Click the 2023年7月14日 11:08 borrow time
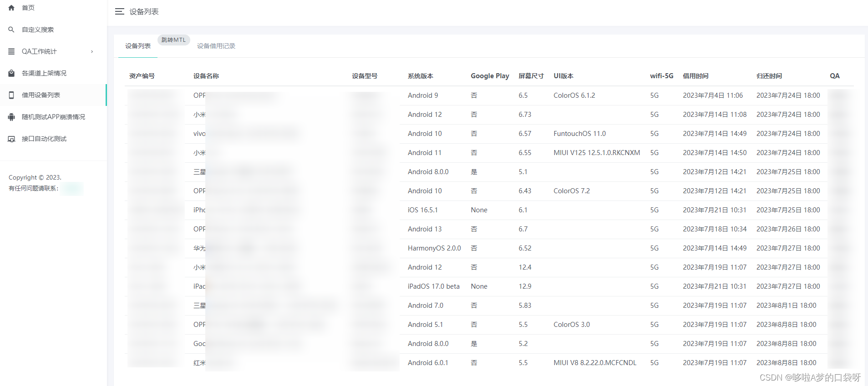The height and width of the screenshot is (386, 868). point(715,115)
